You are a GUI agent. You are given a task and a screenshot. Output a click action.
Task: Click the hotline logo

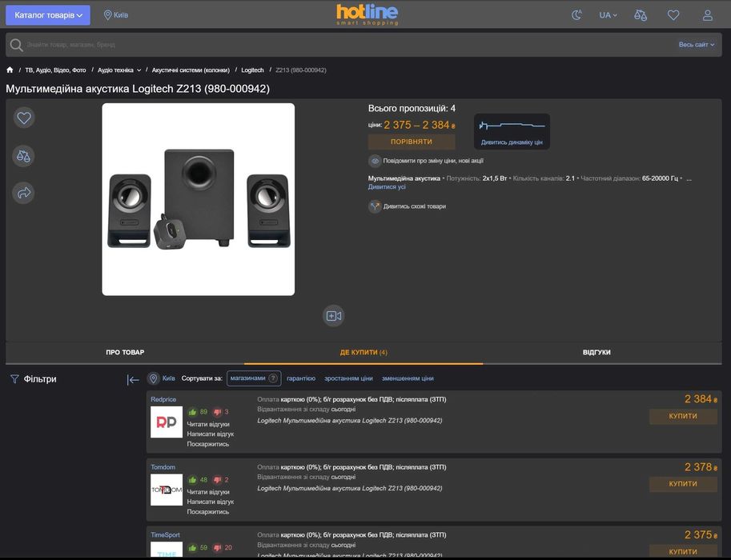tap(368, 14)
